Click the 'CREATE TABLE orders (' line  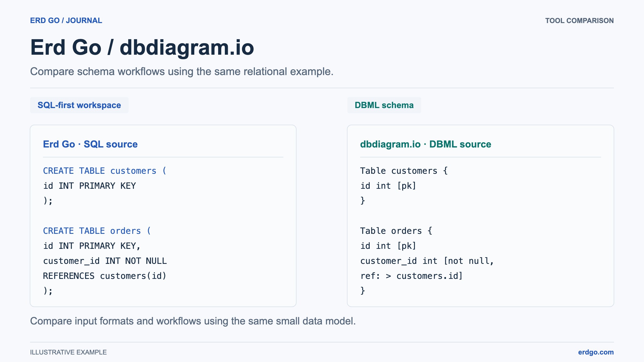[x=97, y=231]
